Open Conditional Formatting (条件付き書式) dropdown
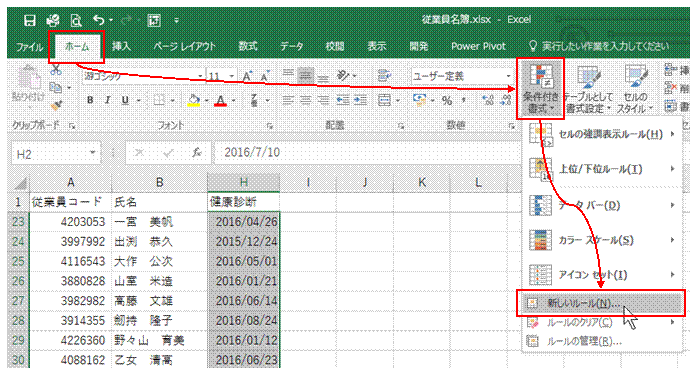This screenshot has height=374, width=698. click(540, 89)
